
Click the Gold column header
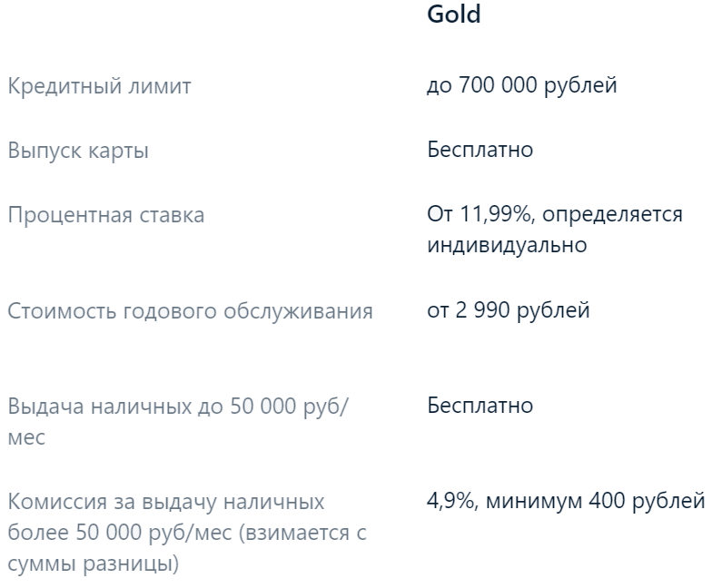454,14
